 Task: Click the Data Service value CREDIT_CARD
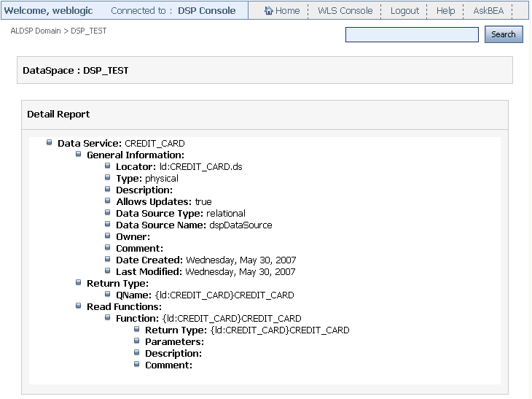(154, 143)
